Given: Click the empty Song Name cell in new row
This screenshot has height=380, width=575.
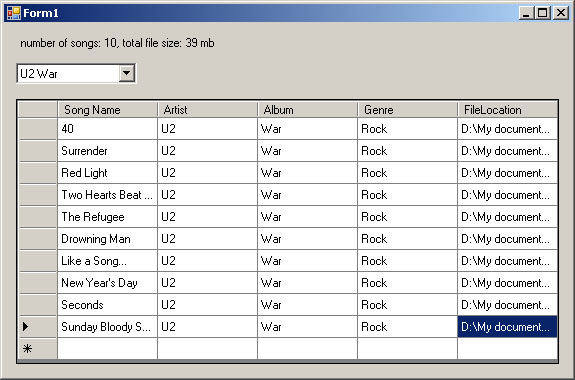Looking at the screenshot, I should 107,348.
